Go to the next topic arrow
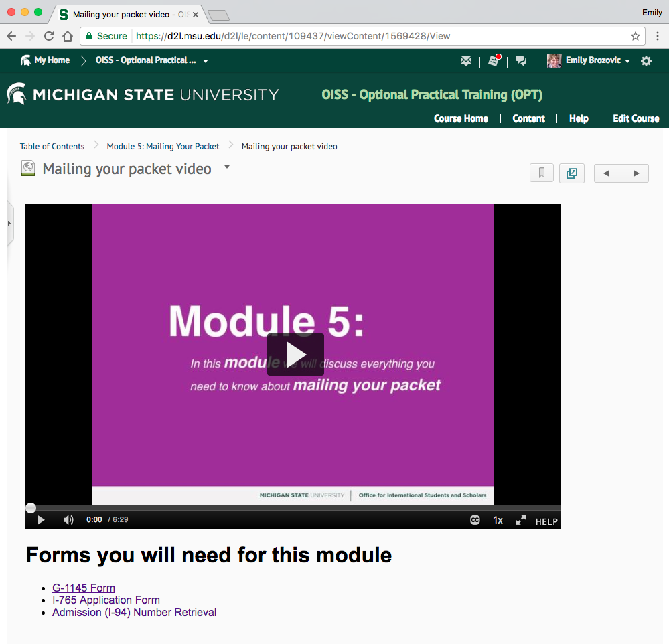The image size is (669, 644). [636, 173]
